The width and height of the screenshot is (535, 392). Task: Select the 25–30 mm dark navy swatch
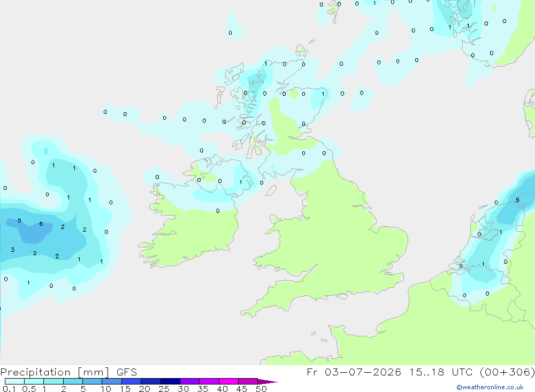coord(170,381)
